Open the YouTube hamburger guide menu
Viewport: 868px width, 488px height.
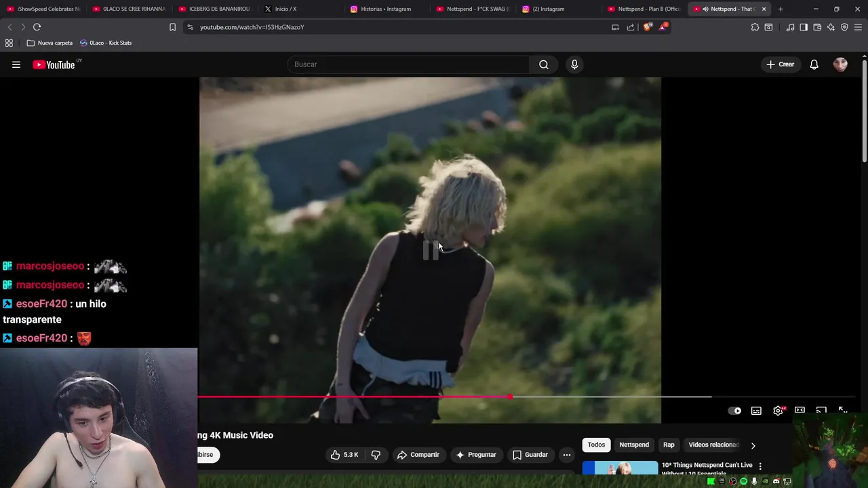16,64
